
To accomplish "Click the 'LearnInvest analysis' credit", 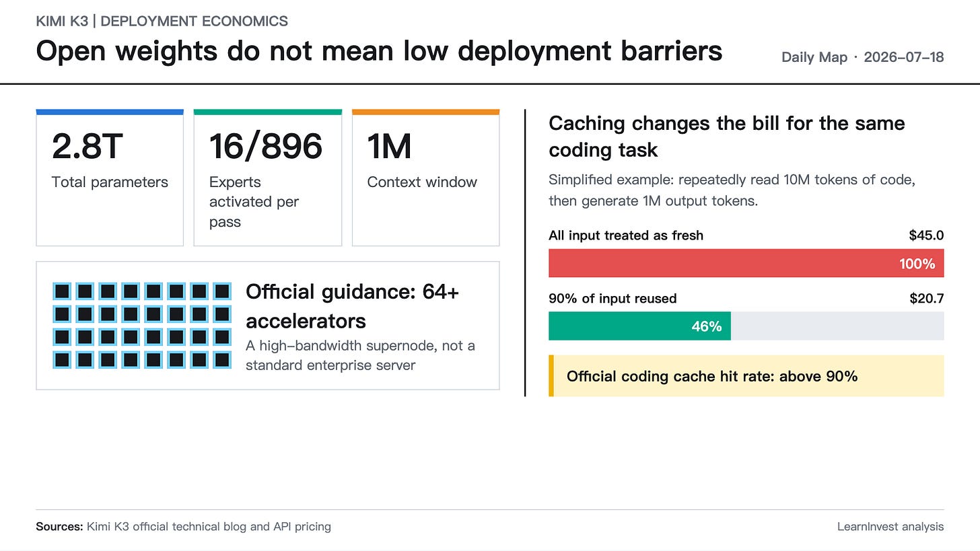I will tap(890, 527).
